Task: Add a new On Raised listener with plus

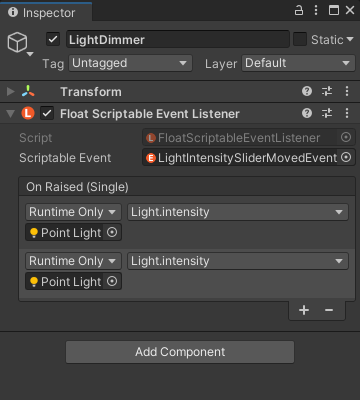Action: 304,310
